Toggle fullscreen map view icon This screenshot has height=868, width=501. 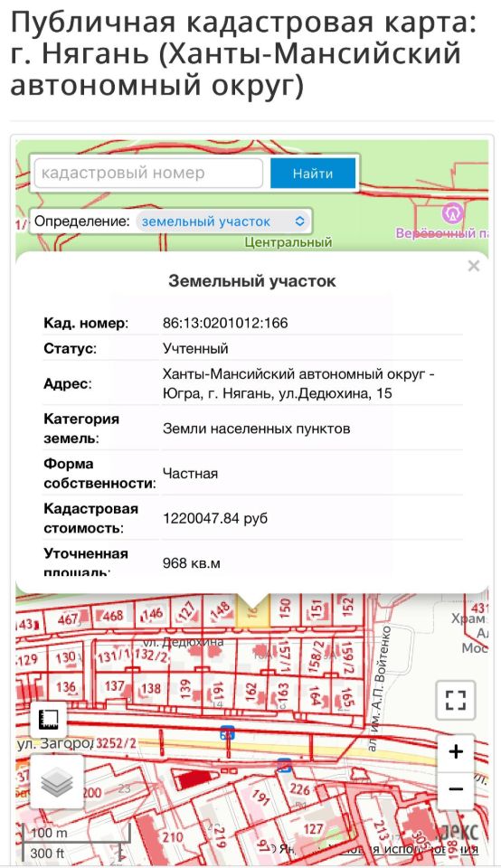point(456,700)
